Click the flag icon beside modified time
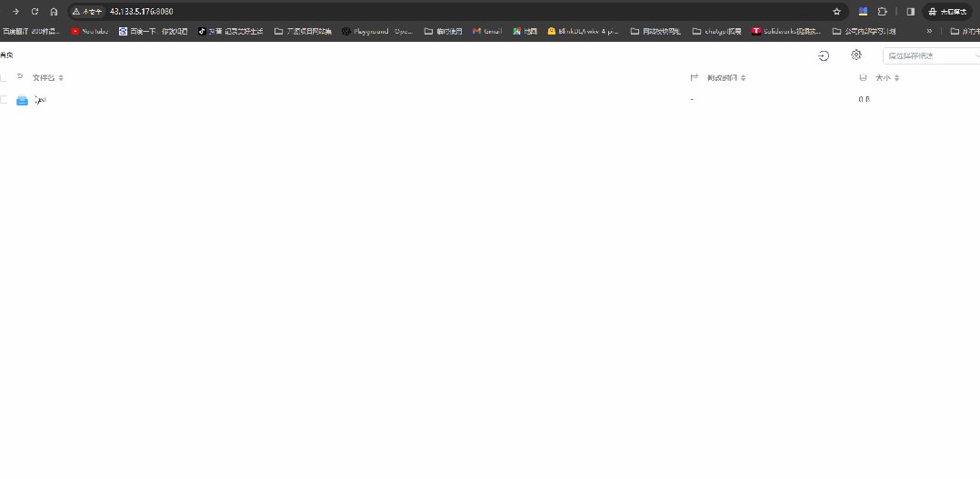The height and width of the screenshot is (479, 980). click(694, 77)
